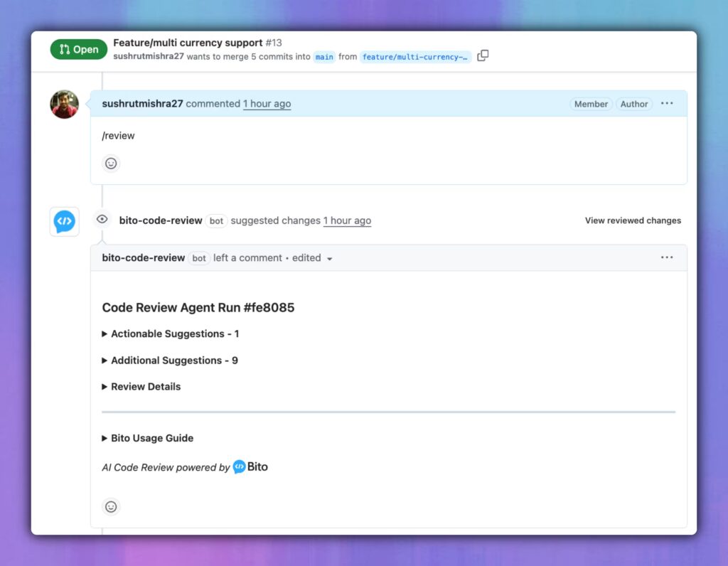
Task: Click AI Code Review powered by text
Action: 166,468
